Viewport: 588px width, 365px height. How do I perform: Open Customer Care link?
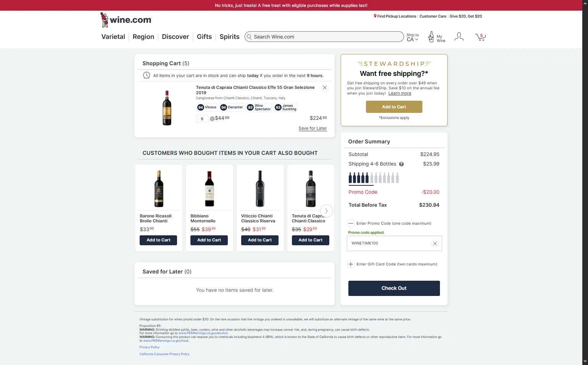coord(433,16)
